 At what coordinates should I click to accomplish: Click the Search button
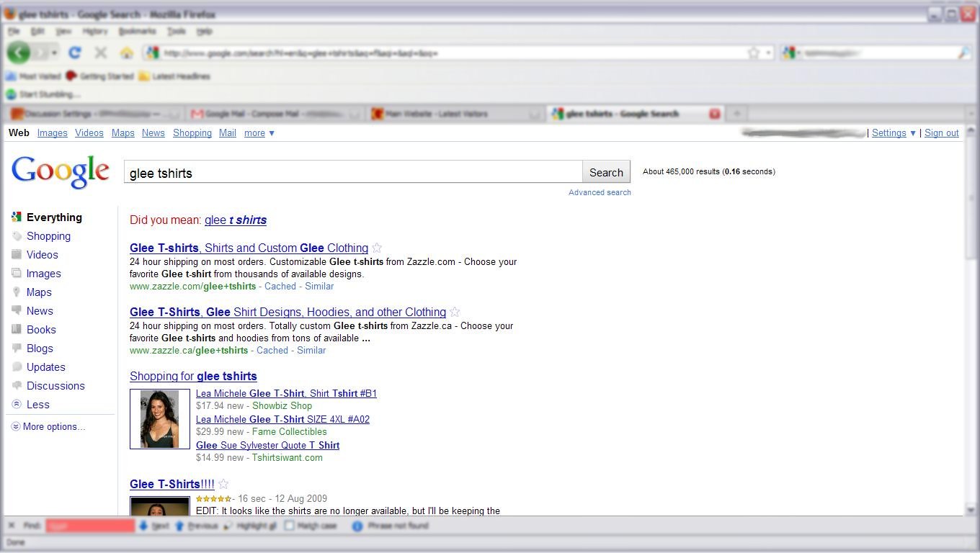[606, 172]
